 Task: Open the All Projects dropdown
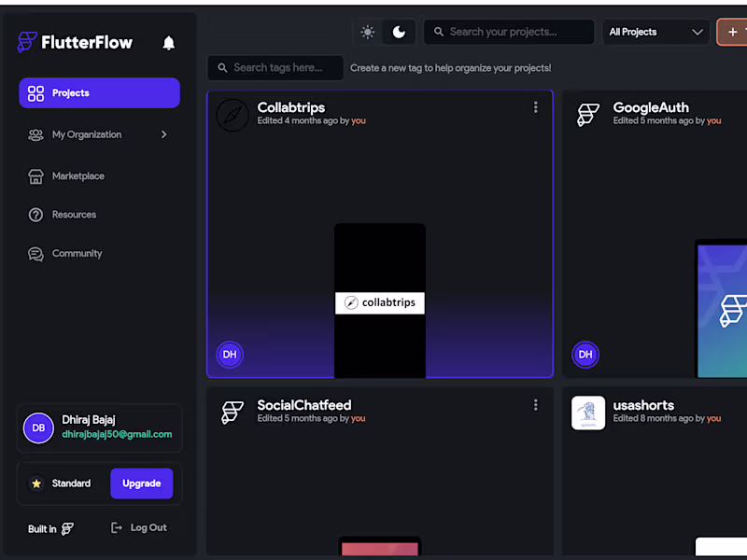[x=655, y=32]
